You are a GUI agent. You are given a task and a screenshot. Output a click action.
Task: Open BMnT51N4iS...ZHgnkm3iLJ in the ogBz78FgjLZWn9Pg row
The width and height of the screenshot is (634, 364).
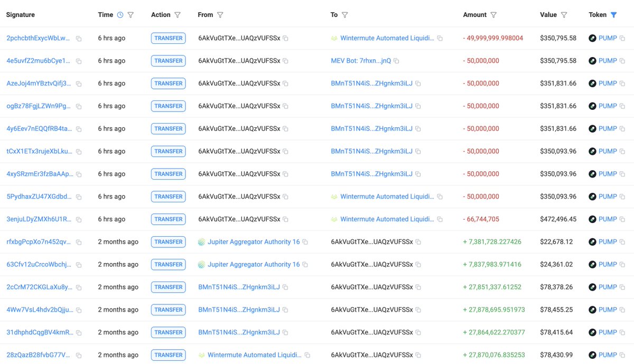click(x=371, y=106)
